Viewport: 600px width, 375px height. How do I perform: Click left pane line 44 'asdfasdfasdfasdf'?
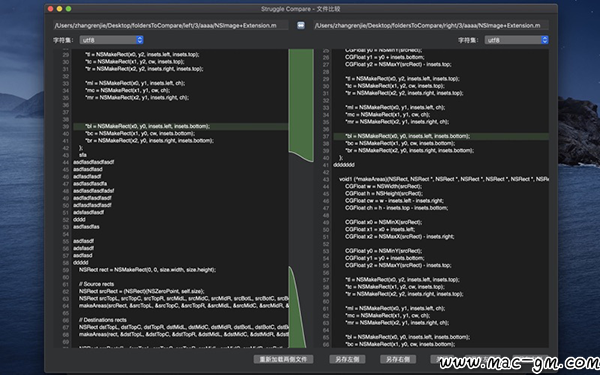pyautogui.click(x=93, y=162)
